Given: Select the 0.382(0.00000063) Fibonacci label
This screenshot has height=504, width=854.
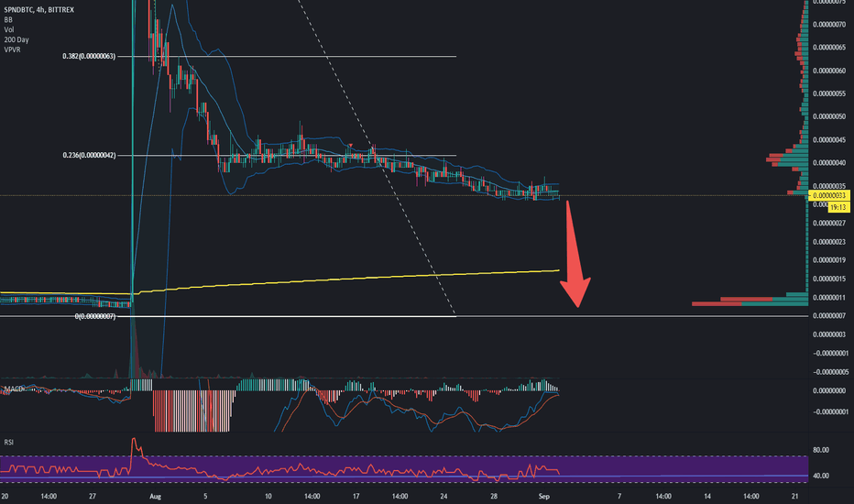Looking at the screenshot, I should pos(89,56).
